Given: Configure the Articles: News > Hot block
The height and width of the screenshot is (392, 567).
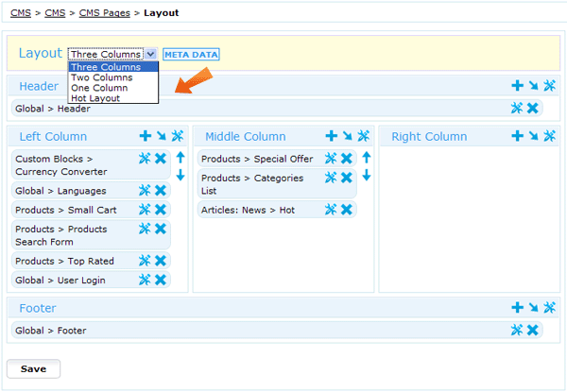Looking at the screenshot, I should pyautogui.click(x=331, y=209).
